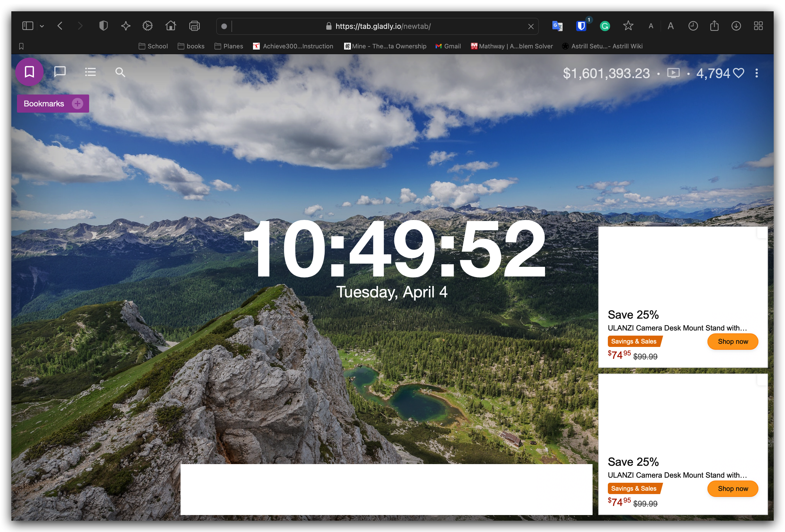This screenshot has width=785, height=532.
Task: Open the tab overview grid icon
Action: point(758,26)
